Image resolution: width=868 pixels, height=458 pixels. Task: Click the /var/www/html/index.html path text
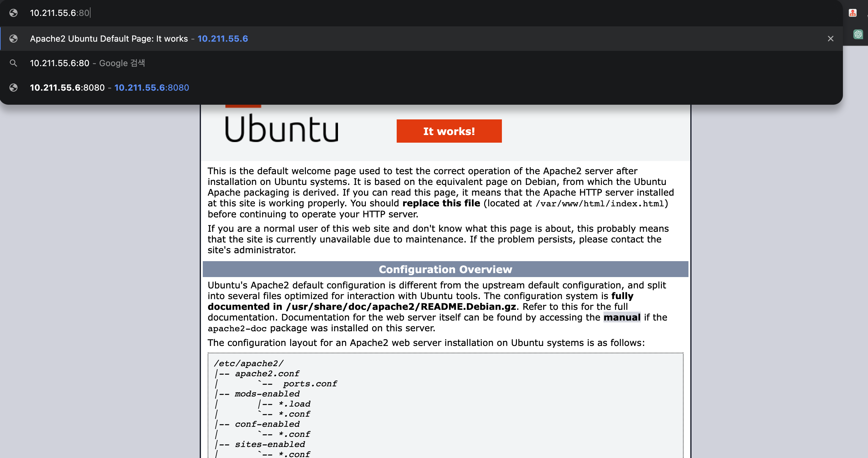pyautogui.click(x=599, y=203)
